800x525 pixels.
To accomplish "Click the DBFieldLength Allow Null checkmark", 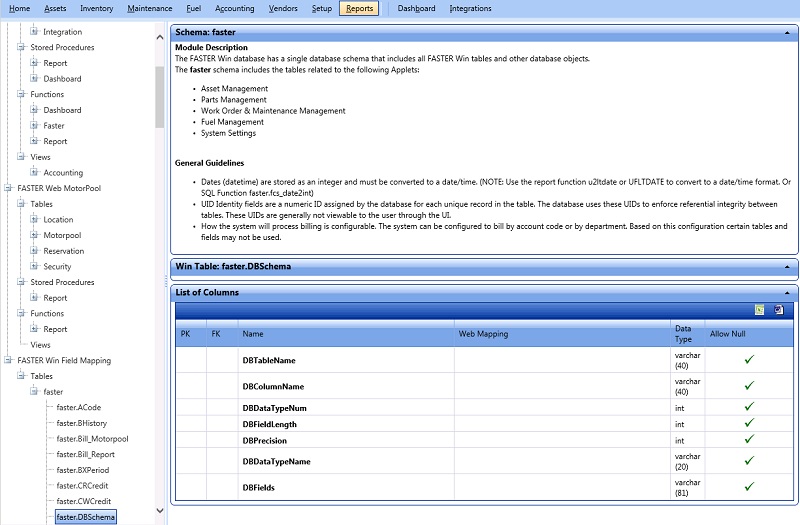I will (748, 423).
